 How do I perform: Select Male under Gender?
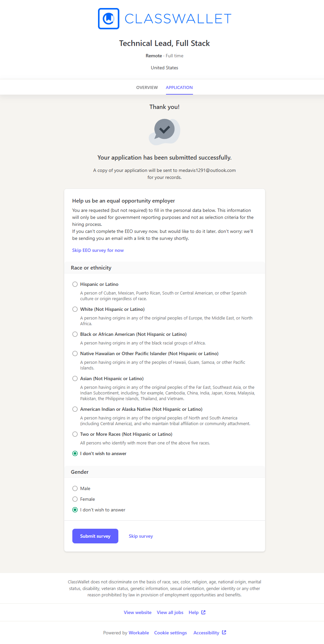tap(75, 488)
